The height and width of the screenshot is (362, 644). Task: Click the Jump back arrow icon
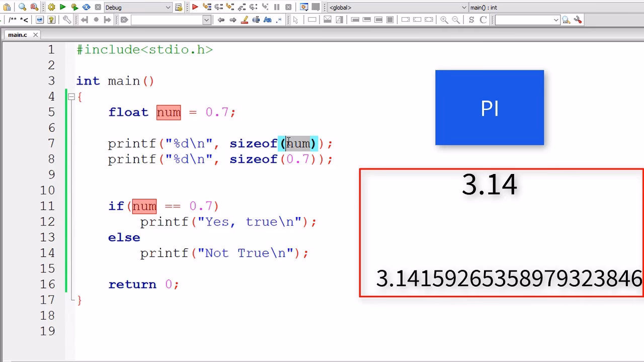[221, 20]
